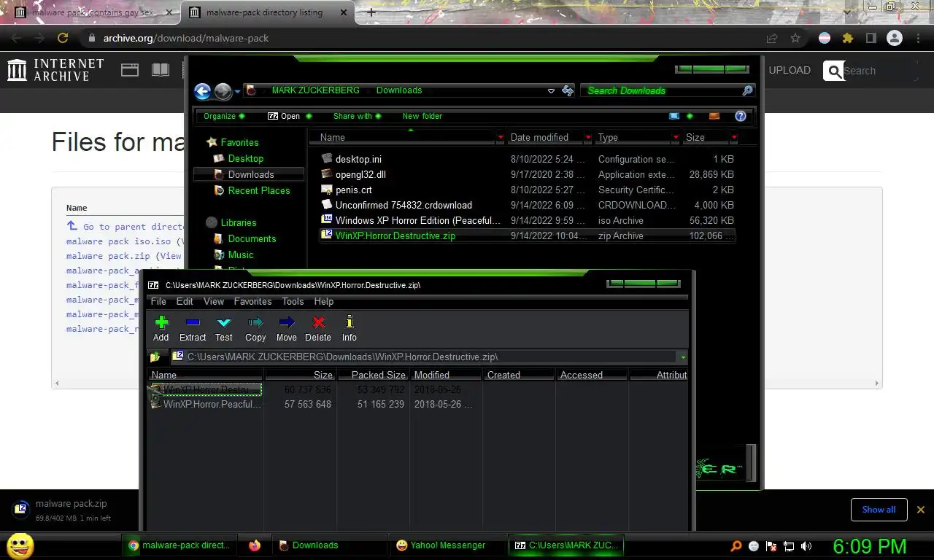Click the 7-Zip Extract toolbar icon

point(193,323)
